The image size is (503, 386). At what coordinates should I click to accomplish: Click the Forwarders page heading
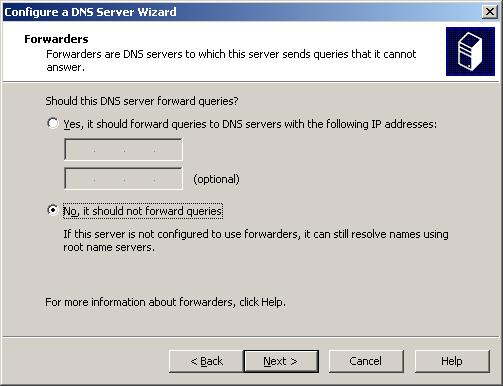56,39
